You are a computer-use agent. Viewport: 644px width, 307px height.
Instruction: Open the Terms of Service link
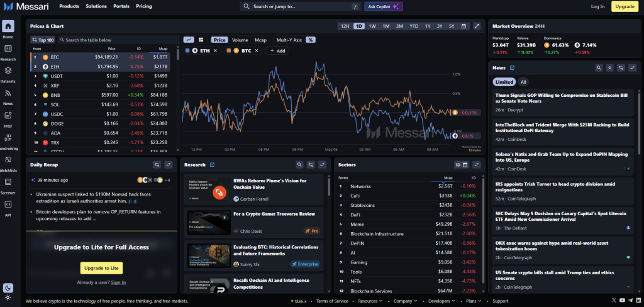pos(332,301)
